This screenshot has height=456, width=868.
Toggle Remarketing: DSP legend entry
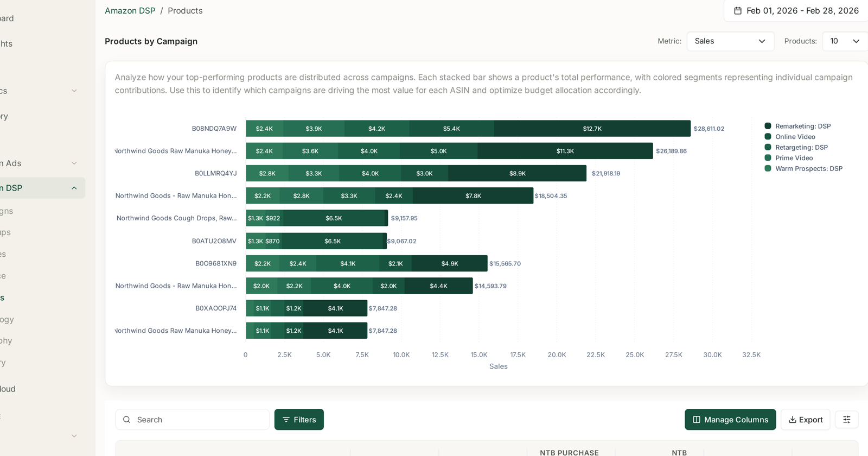[x=797, y=126]
